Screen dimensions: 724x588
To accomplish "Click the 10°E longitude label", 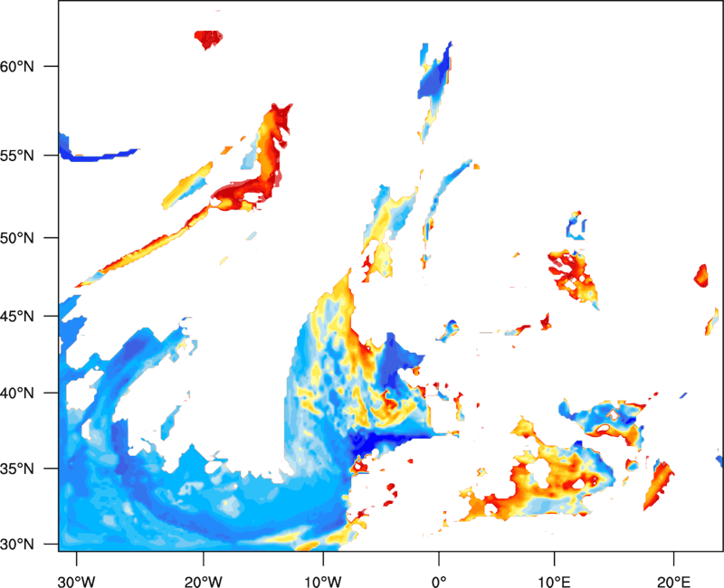I will 554,582.
